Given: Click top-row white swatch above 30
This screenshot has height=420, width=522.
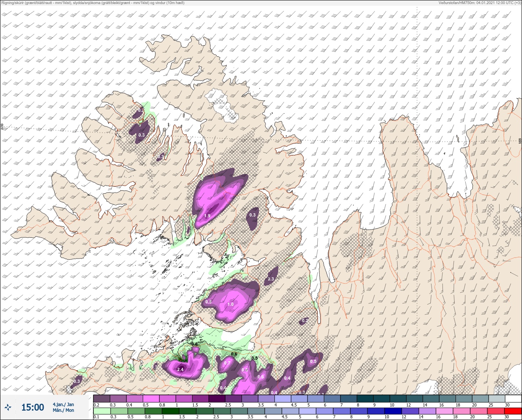Looking at the screenshot, I should 513,398.
